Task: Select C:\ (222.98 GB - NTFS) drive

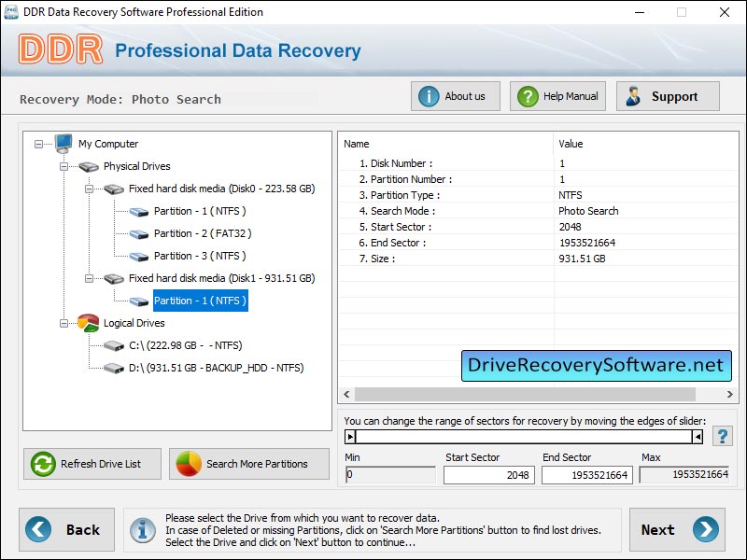Action: click(x=185, y=345)
